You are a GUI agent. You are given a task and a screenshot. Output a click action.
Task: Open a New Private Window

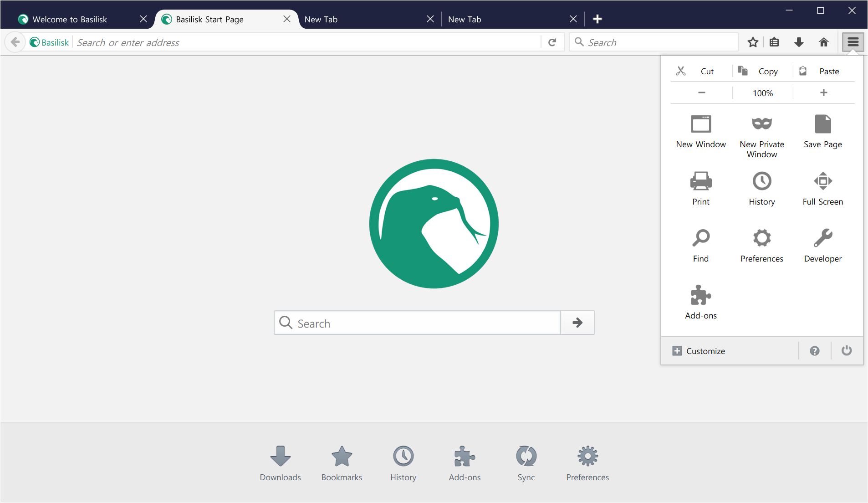click(x=762, y=136)
